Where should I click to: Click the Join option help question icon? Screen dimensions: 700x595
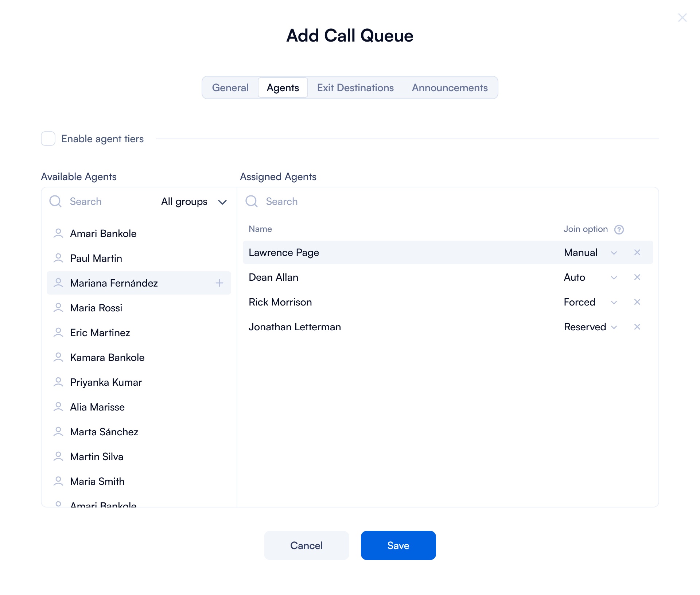(619, 229)
